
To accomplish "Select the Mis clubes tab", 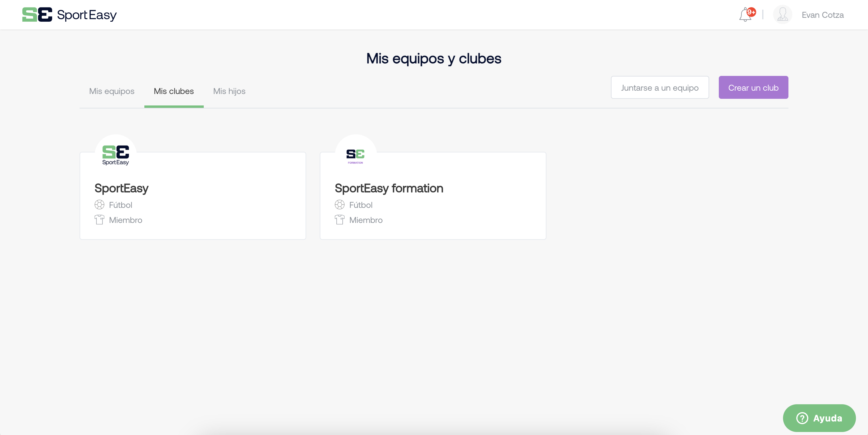I will tap(174, 91).
